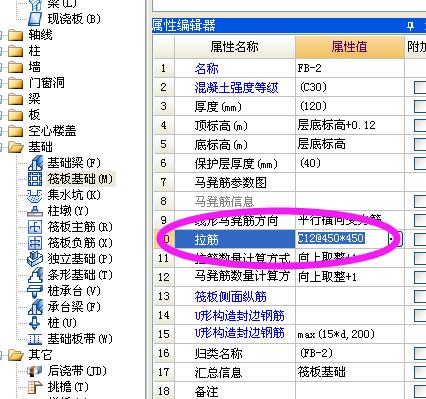This screenshot has height=399, width=426.
Task: Tick the 汇总信息 附加 checkbox
Action: pos(420,372)
